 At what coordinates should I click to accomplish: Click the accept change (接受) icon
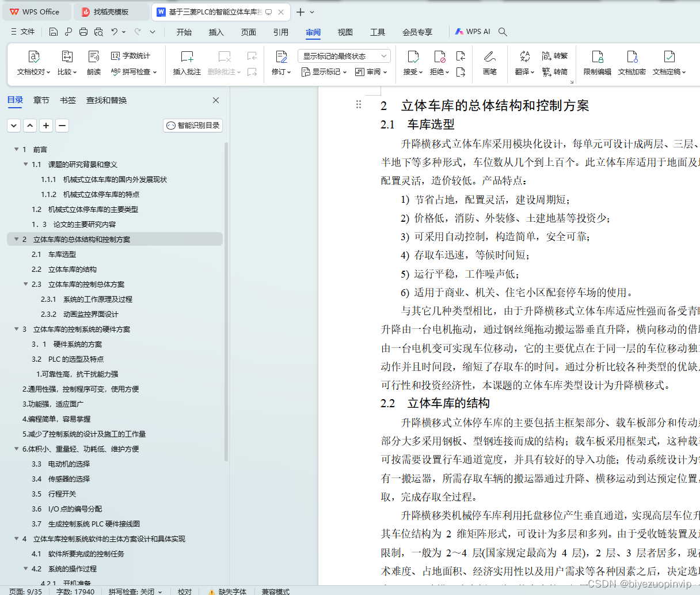click(x=413, y=56)
